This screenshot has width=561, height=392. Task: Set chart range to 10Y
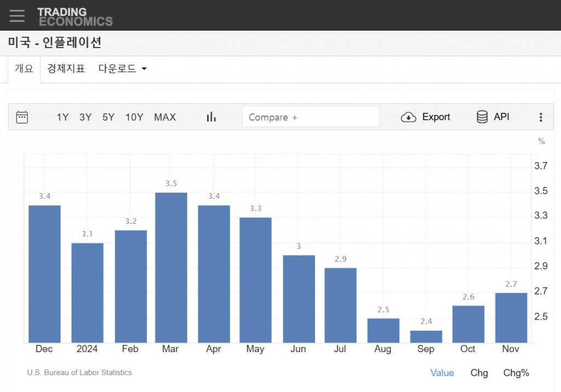click(x=134, y=117)
